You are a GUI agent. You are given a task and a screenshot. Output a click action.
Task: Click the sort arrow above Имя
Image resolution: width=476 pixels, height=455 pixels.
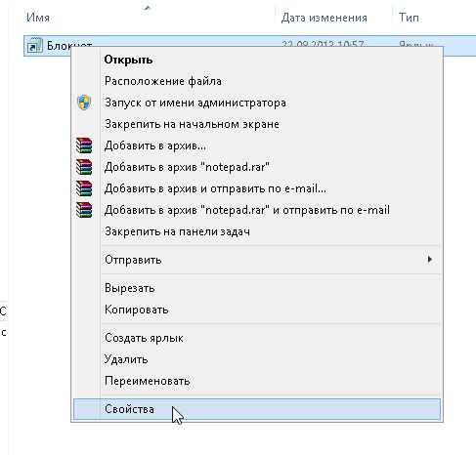pyautogui.click(x=148, y=8)
